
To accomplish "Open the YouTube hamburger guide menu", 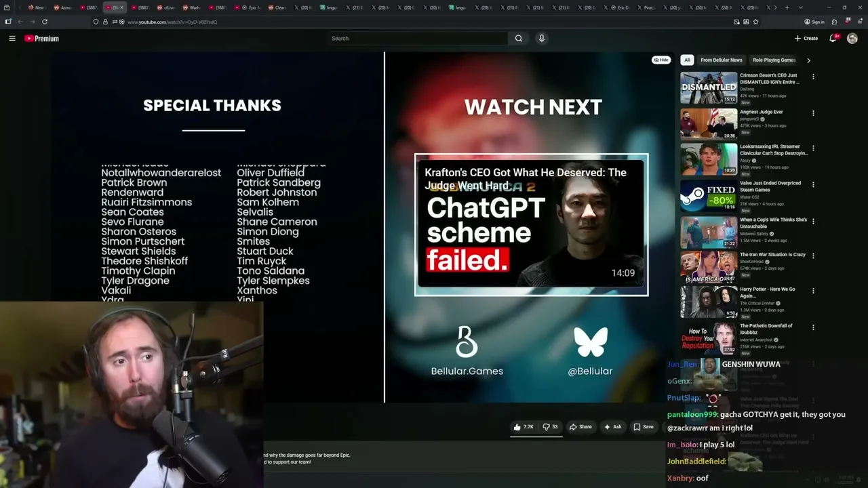I will pos(12,39).
